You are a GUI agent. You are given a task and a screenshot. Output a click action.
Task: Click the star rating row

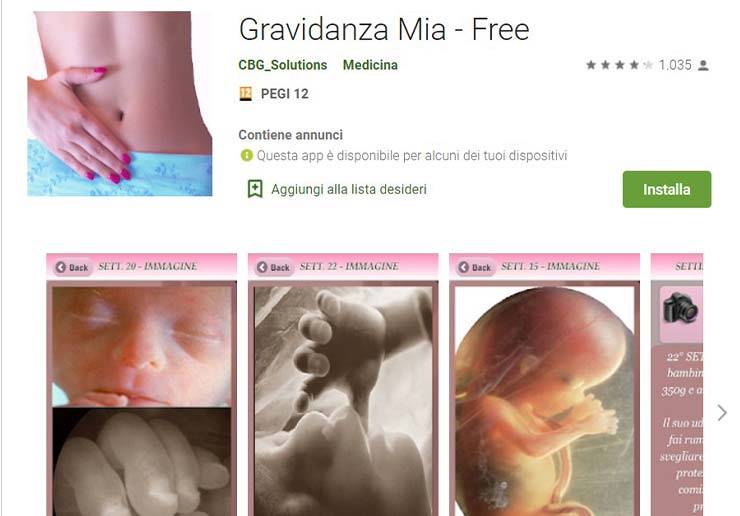[x=619, y=65]
